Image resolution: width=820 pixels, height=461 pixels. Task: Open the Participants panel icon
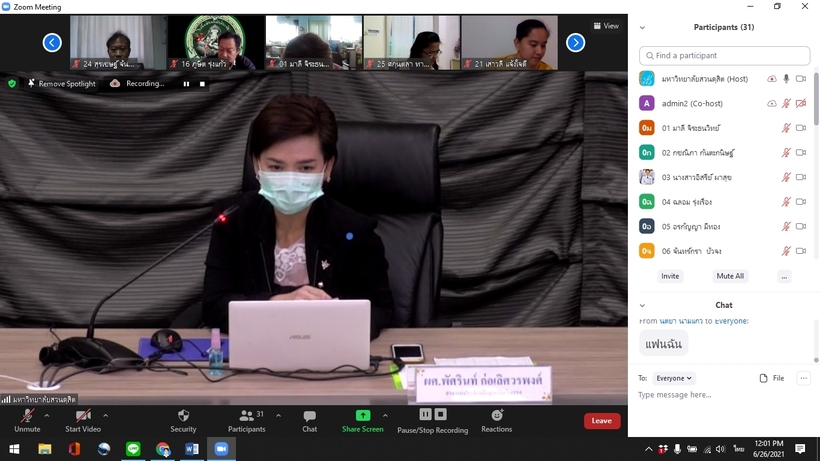[245, 416]
